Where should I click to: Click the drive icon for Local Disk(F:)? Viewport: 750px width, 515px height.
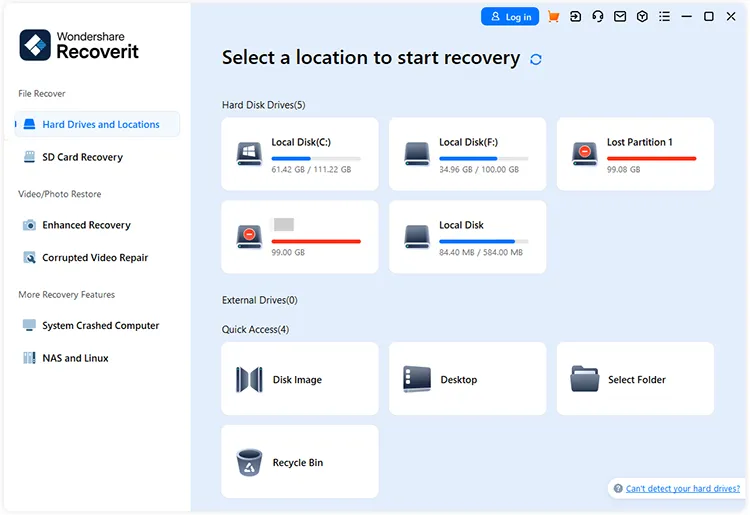point(417,154)
